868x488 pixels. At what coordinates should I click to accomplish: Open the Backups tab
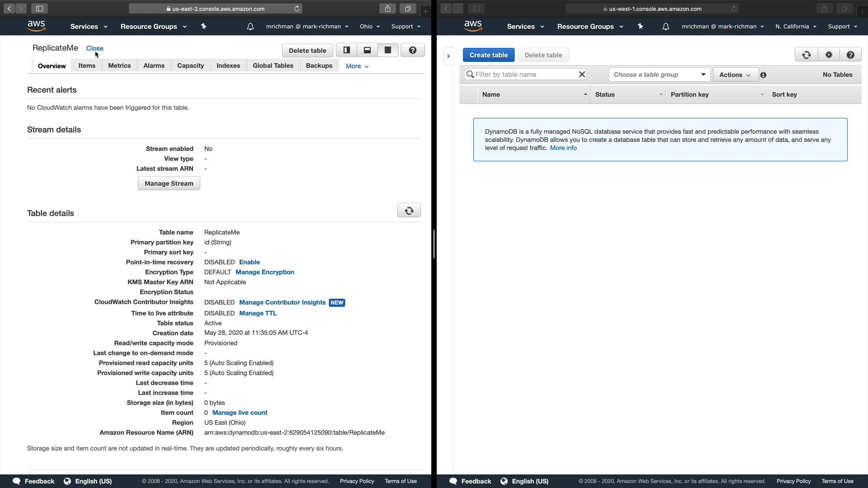click(319, 66)
